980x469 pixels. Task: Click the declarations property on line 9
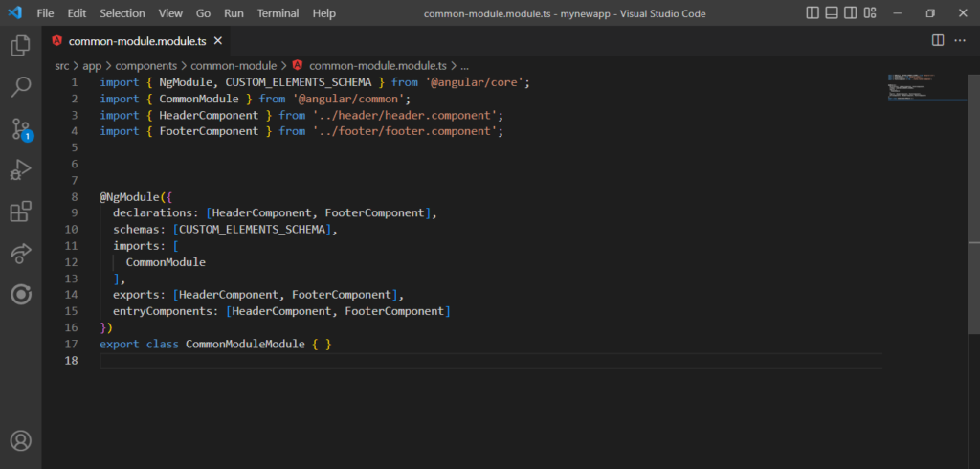tap(153, 213)
